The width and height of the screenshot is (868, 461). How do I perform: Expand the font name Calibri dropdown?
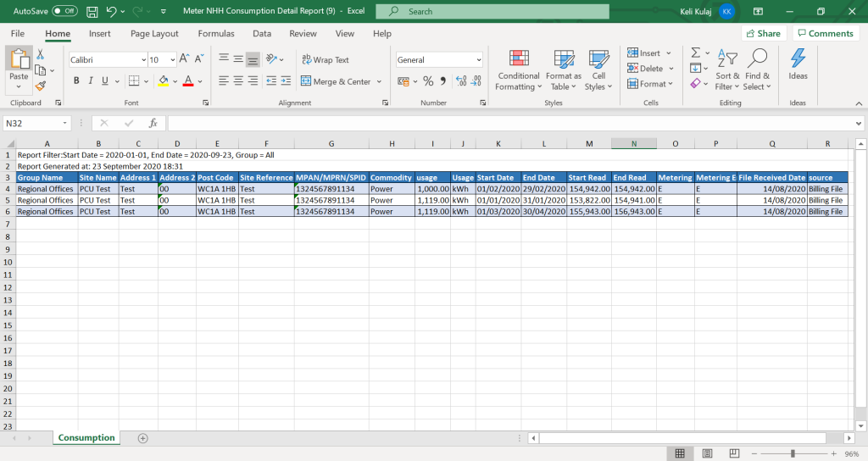tap(142, 60)
